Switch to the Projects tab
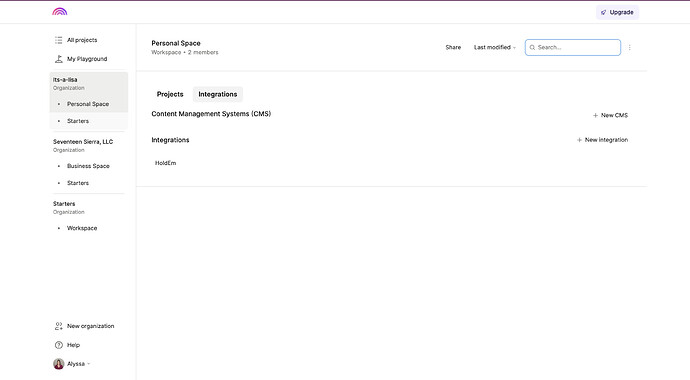690x380 pixels. click(170, 94)
